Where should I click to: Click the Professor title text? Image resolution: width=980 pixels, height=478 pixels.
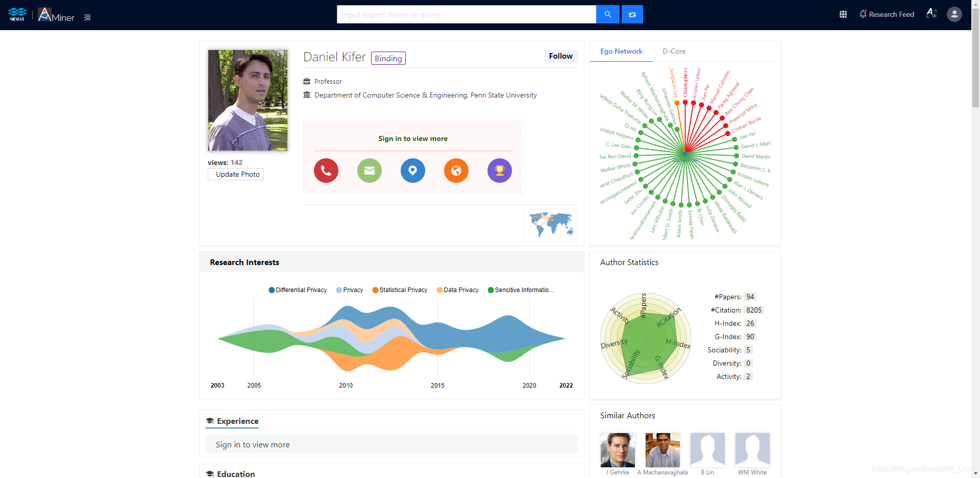coord(328,82)
